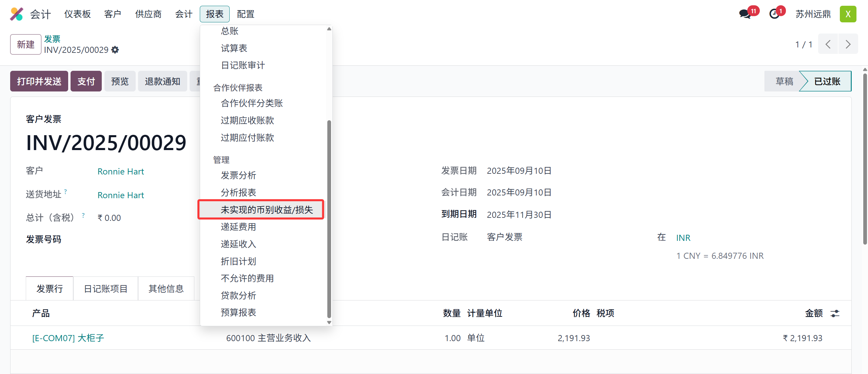This screenshot has height=374, width=868.
Task: Open the 配置 menu
Action: (246, 14)
